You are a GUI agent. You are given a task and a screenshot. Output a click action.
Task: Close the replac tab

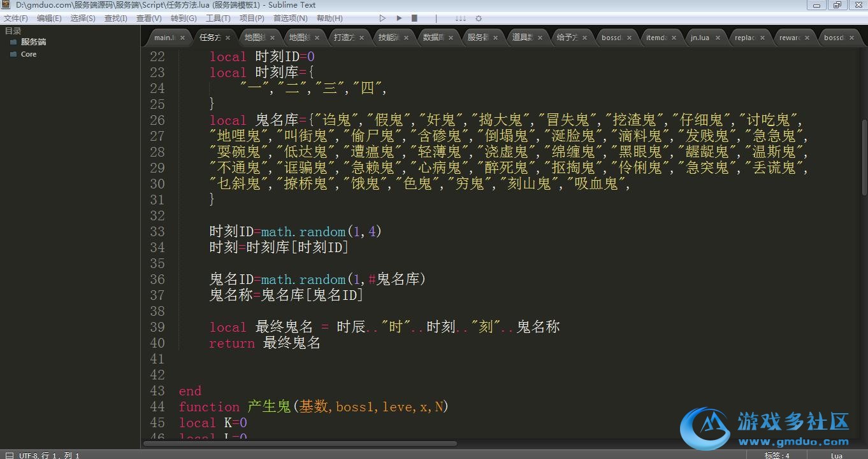(x=762, y=38)
